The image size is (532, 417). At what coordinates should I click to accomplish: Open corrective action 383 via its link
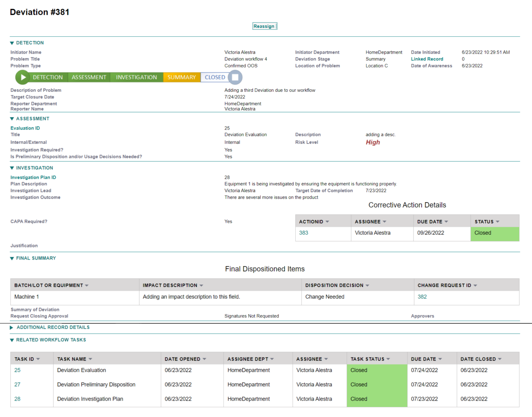tap(304, 232)
